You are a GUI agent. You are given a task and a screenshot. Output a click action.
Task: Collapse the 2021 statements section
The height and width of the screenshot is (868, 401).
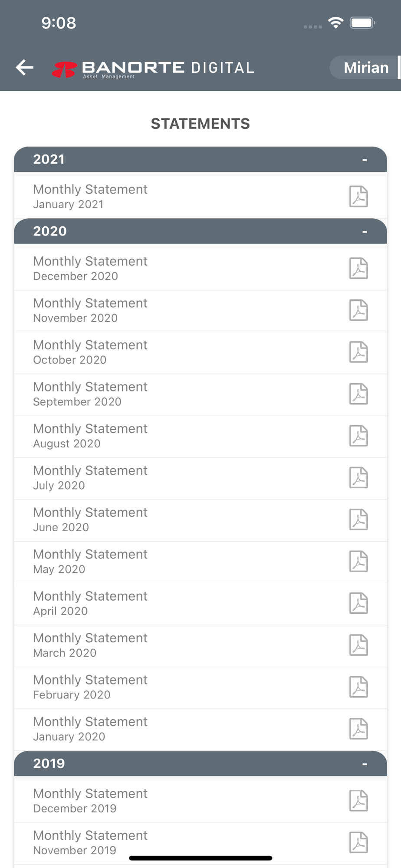pyautogui.click(x=365, y=160)
